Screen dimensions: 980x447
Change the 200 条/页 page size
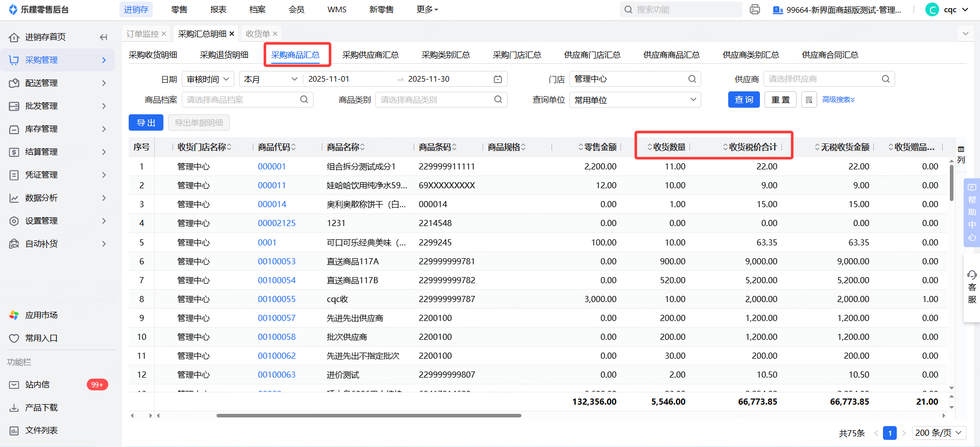[938, 433]
